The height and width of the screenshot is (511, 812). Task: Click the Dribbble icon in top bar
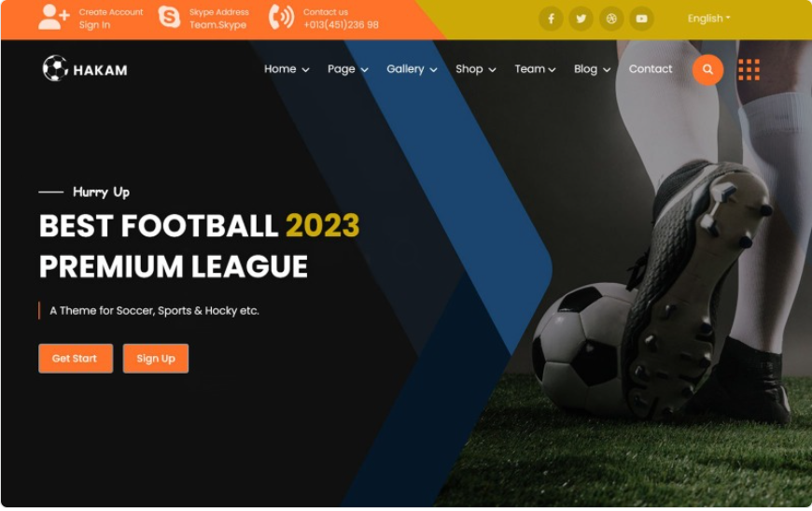point(611,20)
